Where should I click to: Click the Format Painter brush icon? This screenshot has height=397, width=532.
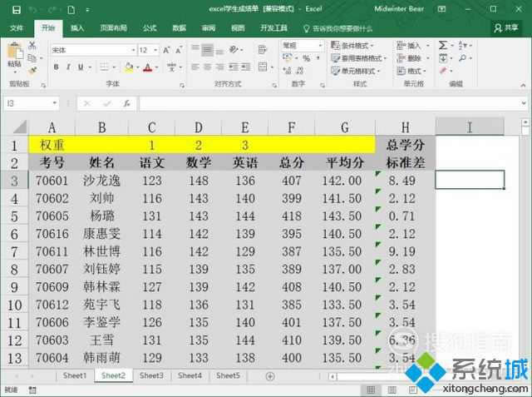point(32,70)
